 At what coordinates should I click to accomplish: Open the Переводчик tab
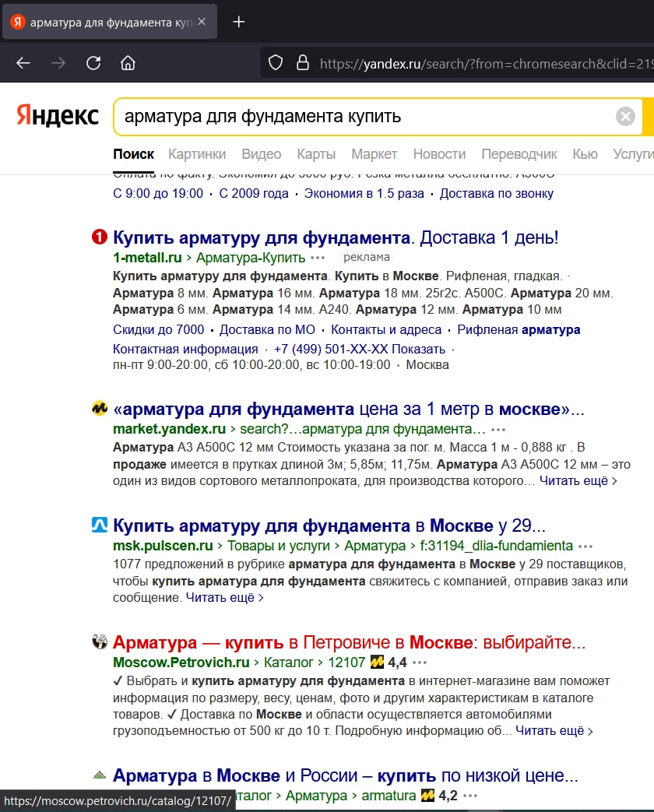519,154
